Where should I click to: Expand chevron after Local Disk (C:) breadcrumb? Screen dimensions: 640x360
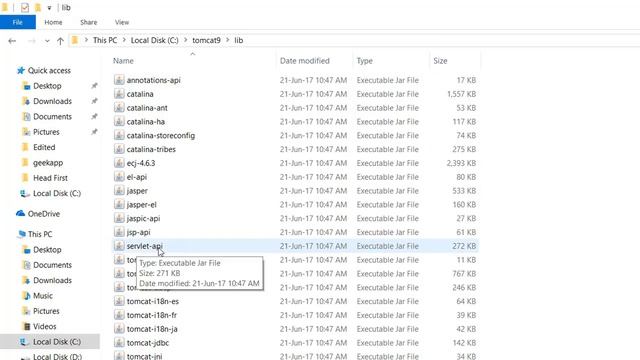tap(185, 40)
